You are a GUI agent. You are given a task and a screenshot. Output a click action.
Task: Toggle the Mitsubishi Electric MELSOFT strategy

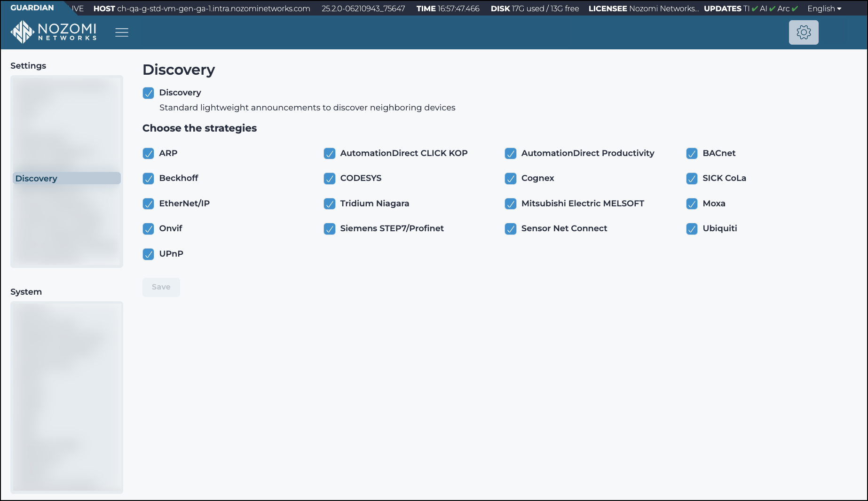[511, 204]
